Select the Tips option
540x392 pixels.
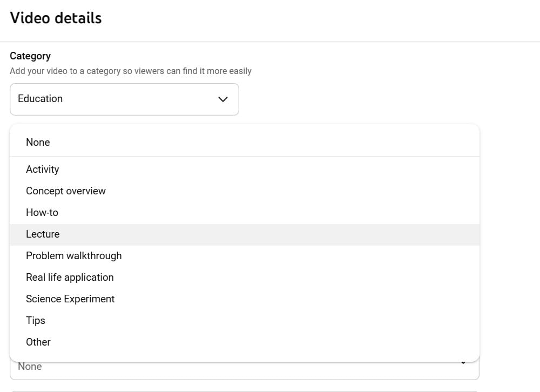click(36, 320)
